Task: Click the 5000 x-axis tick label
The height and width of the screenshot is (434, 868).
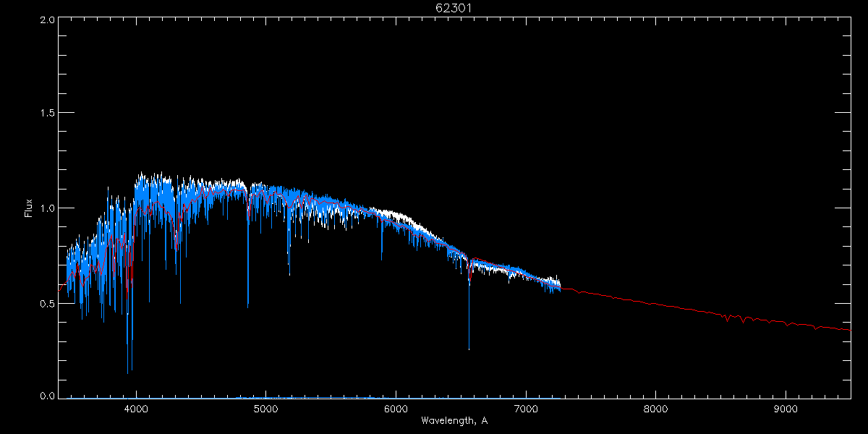Action: (x=266, y=409)
